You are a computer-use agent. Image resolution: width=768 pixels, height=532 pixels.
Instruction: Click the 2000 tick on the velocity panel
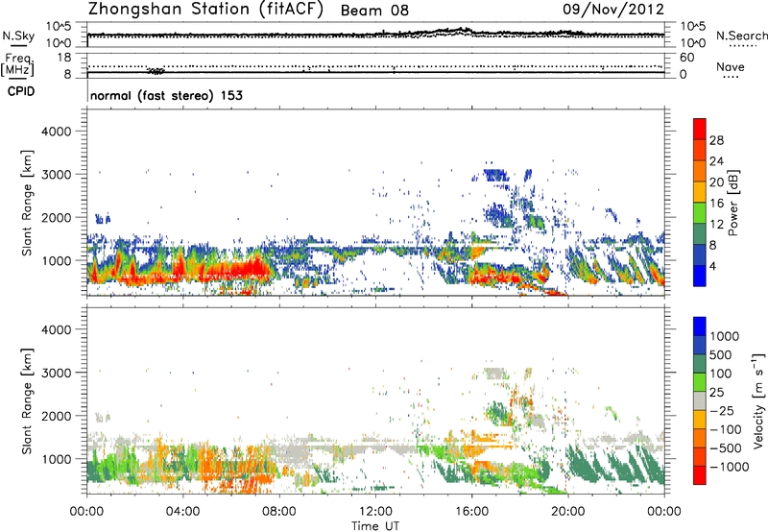(x=56, y=416)
